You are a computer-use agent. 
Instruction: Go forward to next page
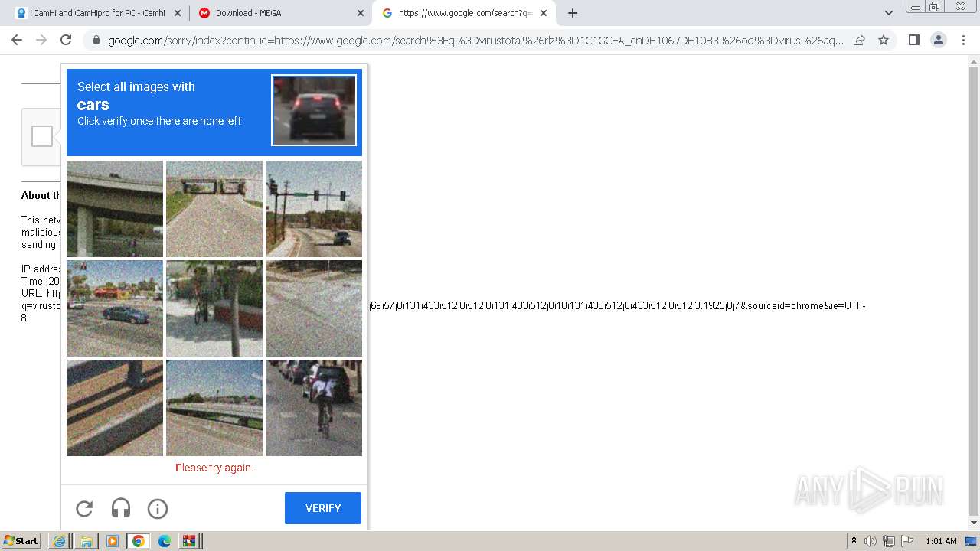[41, 40]
